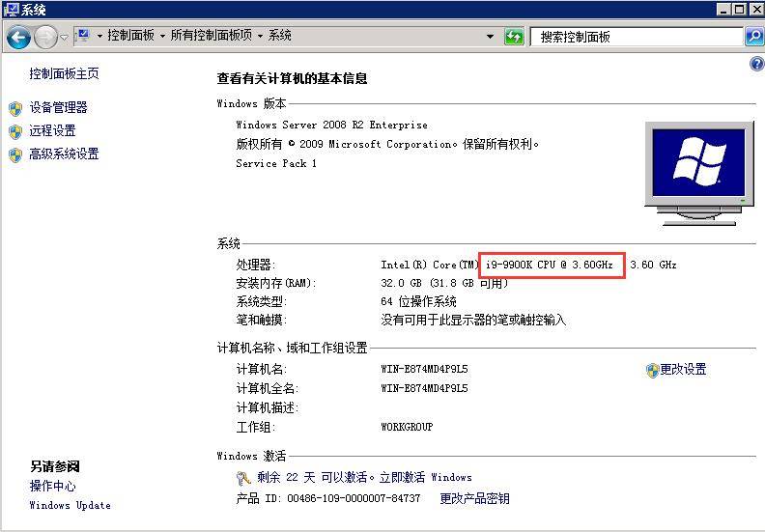Select the 查看有关计算机的基本信息 heading
The image size is (765, 532).
click(x=293, y=78)
